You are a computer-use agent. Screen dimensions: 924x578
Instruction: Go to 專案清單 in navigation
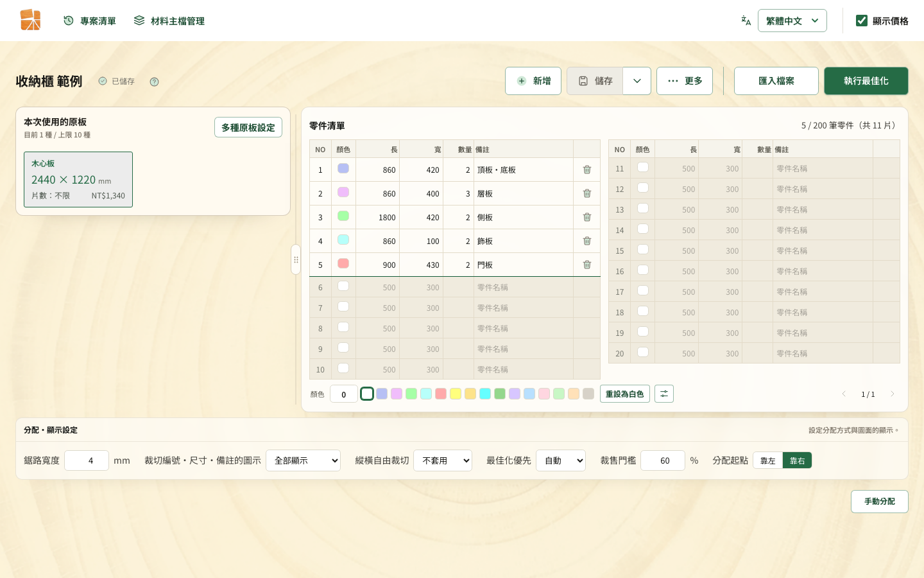(x=90, y=21)
